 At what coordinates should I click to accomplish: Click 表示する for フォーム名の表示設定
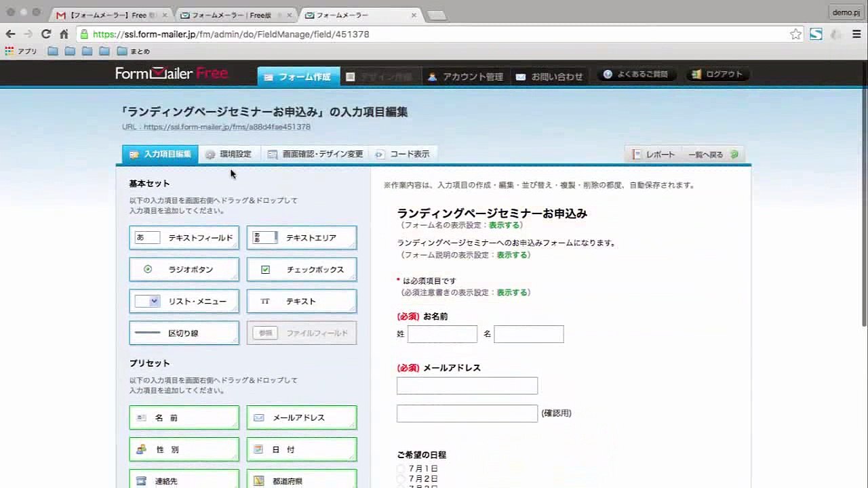(504, 225)
